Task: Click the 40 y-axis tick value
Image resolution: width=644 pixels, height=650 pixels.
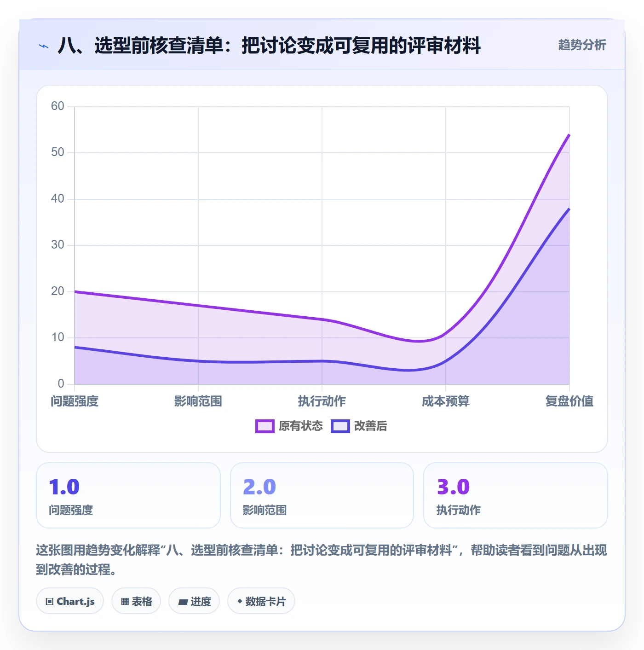Action: (x=57, y=199)
